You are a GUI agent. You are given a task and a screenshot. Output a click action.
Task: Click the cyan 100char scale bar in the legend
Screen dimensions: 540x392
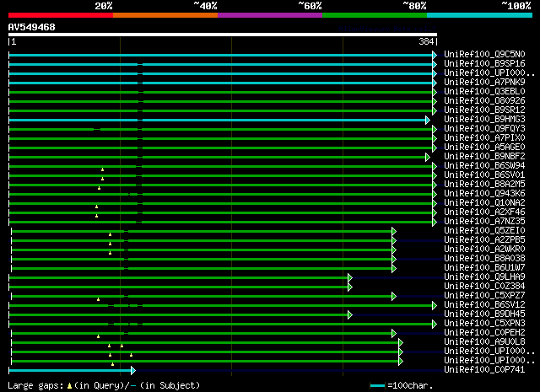(x=377, y=386)
